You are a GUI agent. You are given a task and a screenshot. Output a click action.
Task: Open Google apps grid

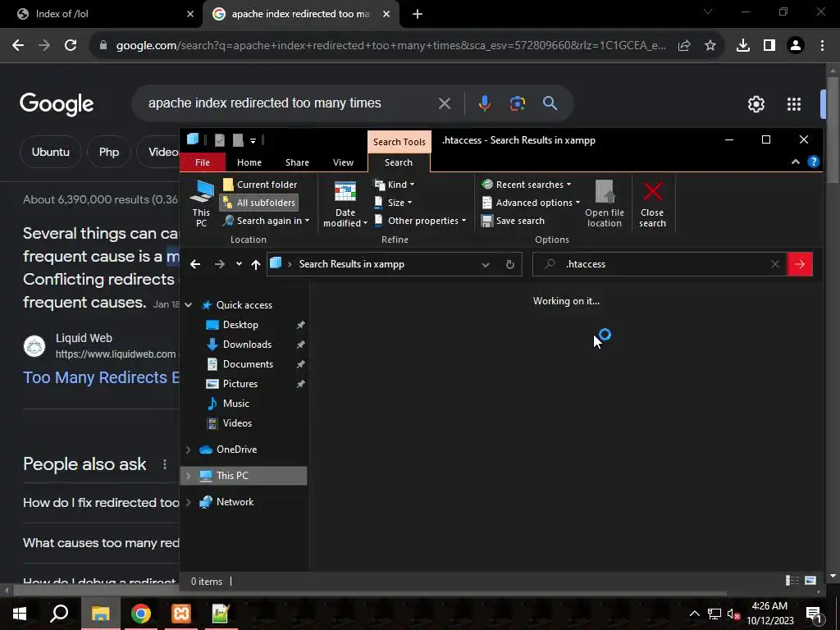pyautogui.click(x=794, y=104)
